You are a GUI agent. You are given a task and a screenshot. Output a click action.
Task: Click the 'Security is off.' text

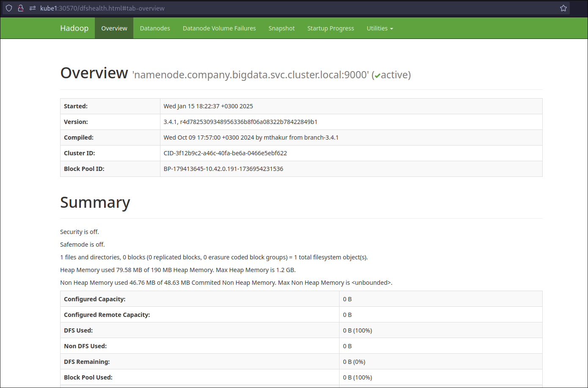pyautogui.click(x=80, y=232)
